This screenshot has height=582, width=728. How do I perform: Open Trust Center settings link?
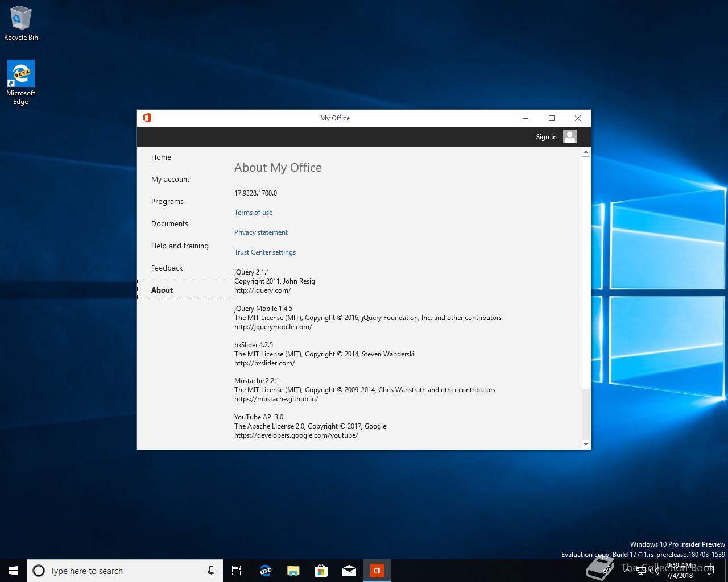(265, 252)
